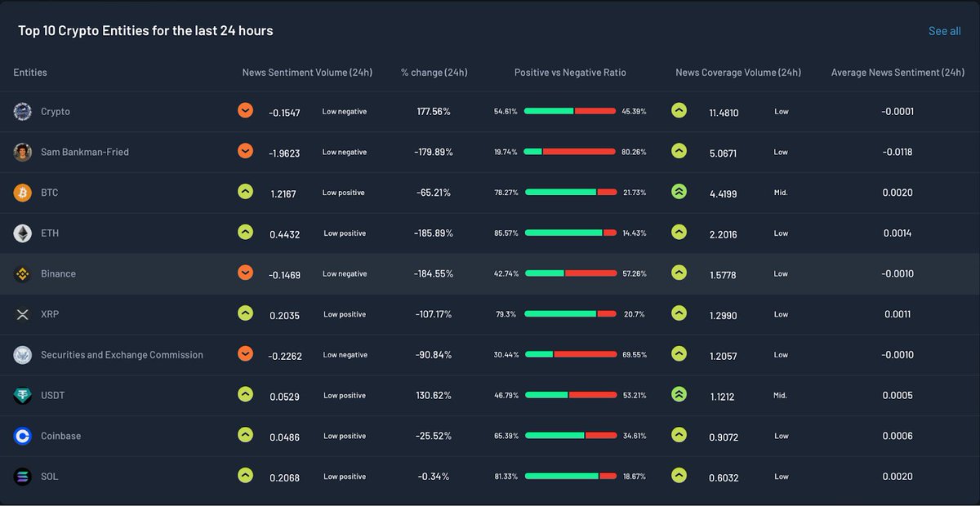Click the SOL Solana logo icon
This screenshot has height=506, width=980.
pyautogui.click(x=23, y=477)
